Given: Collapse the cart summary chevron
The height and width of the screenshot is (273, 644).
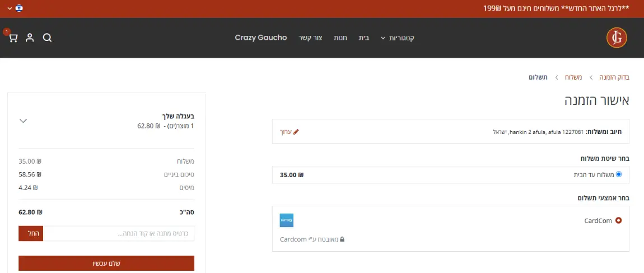Looking at the screenshot, I should (x=23, y=121).
